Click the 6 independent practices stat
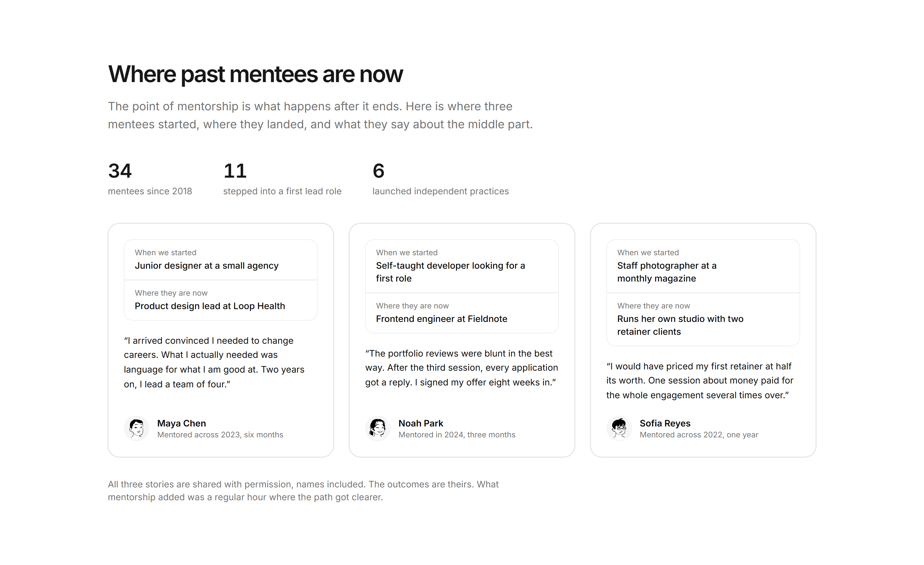This screenshot has width=924, height=565. [x=441, y=179]
